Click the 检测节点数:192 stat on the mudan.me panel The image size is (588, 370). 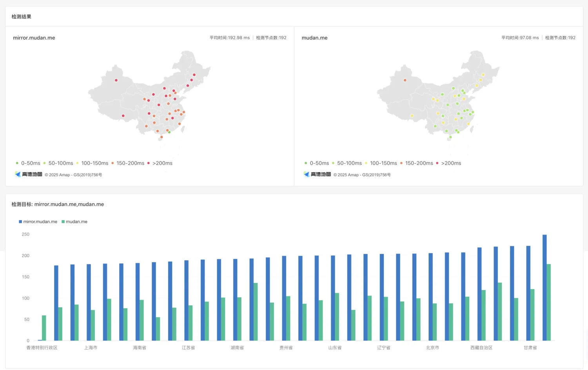[560, 38]
